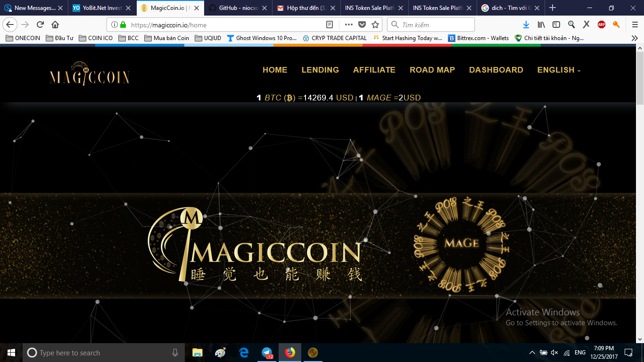Click the page vertical scrollbar thumb

[640, 78]
